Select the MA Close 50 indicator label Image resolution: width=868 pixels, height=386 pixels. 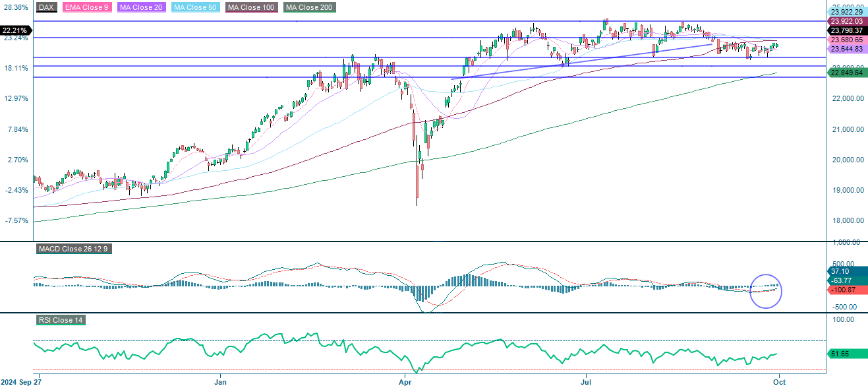[x=197, y=9]
